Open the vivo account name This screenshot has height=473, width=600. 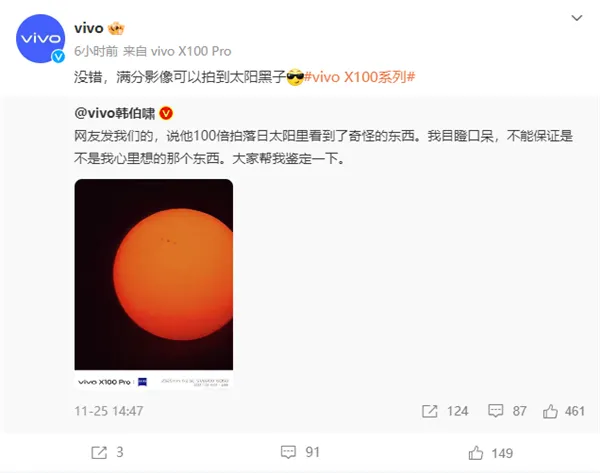pyautogui.click(x=89, y=28)
